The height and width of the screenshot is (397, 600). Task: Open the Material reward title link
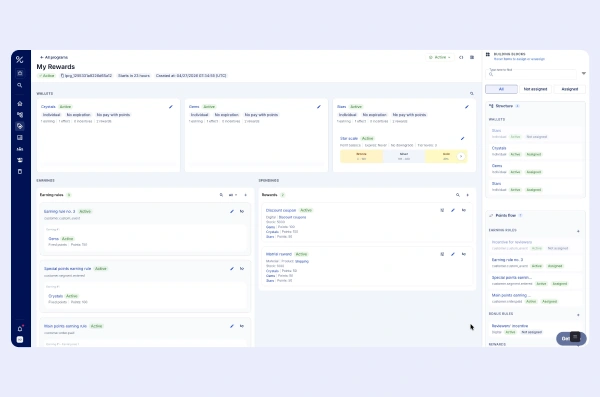coord(279,254)
